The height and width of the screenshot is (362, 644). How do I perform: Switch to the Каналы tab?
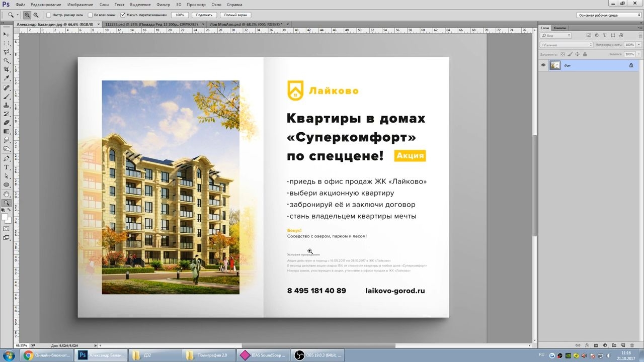tap(560, 28)
